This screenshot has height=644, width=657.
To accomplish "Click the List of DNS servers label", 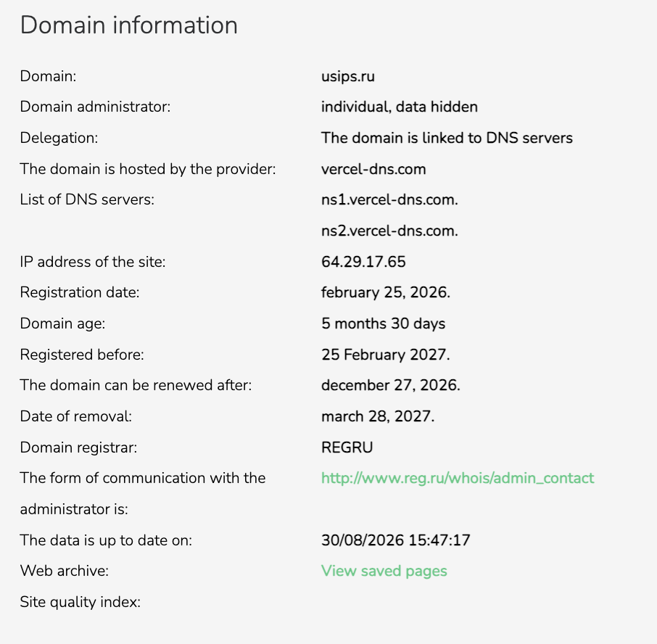I will point(87,200).
